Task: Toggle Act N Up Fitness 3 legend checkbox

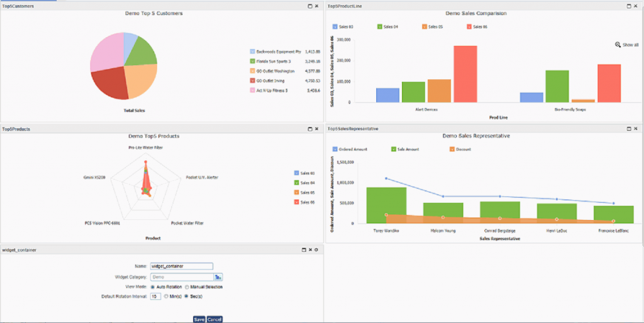Action: click(x=252, y=90)
